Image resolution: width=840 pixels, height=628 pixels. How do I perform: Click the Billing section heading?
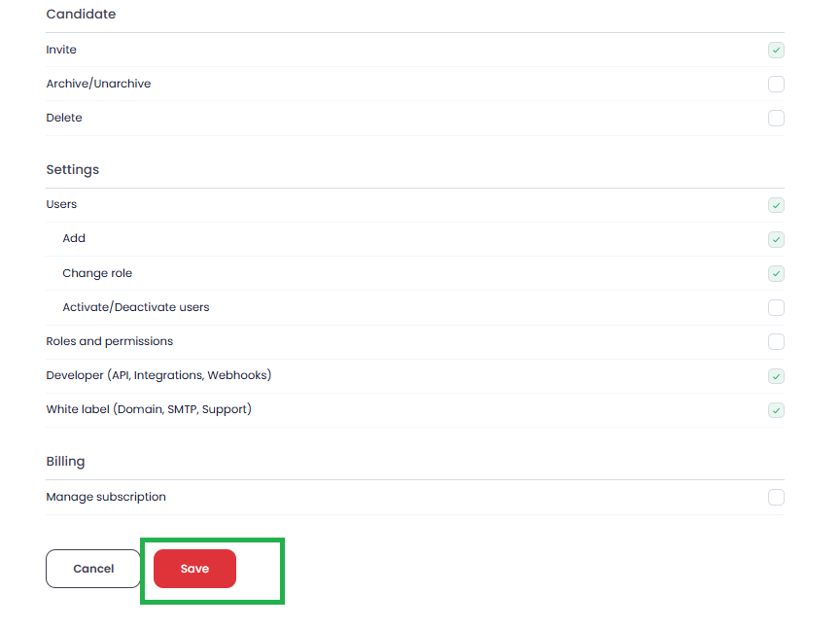(65, 462)
